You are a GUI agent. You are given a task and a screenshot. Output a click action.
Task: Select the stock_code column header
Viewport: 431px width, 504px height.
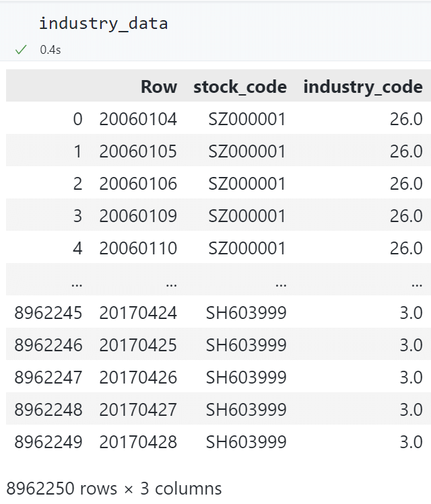(x=240, y=87)
